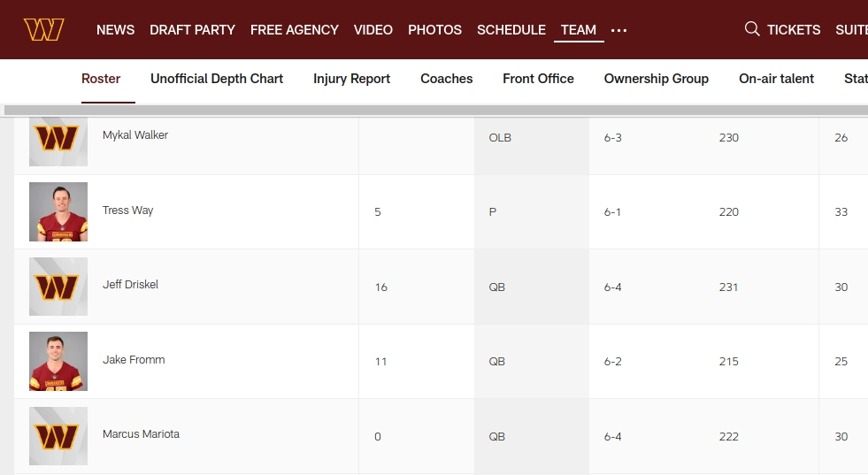Click the TICKETS link
Viewport: 868px width, 475px height.
coord(793,30)
